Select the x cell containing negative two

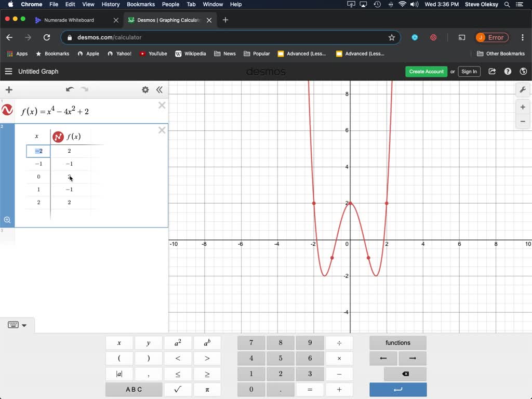coord(38,151)
